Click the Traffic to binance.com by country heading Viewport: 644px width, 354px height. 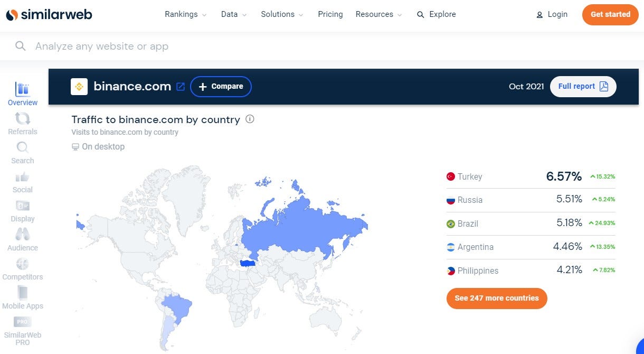point(156,119)
